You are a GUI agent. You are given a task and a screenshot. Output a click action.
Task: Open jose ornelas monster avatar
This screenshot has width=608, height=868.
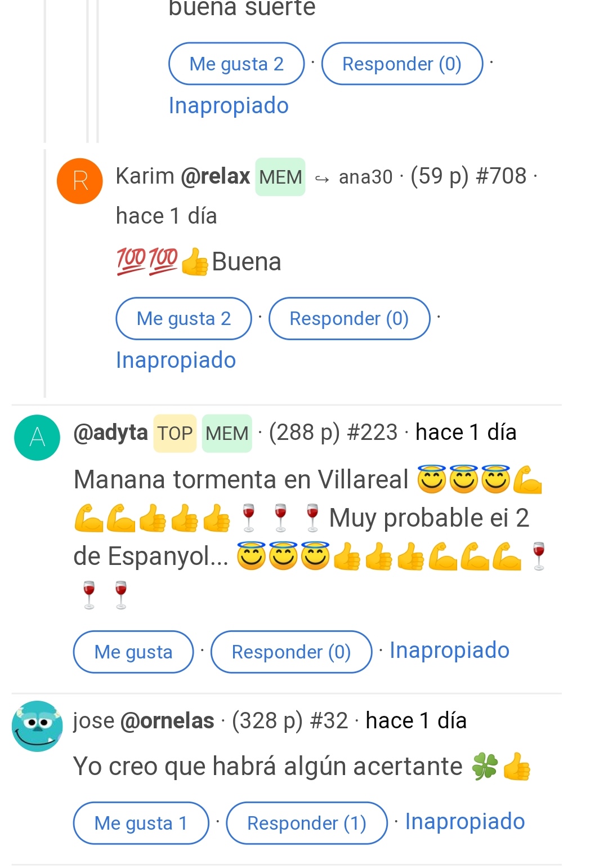pyautogui.click(x=37, y=726)
